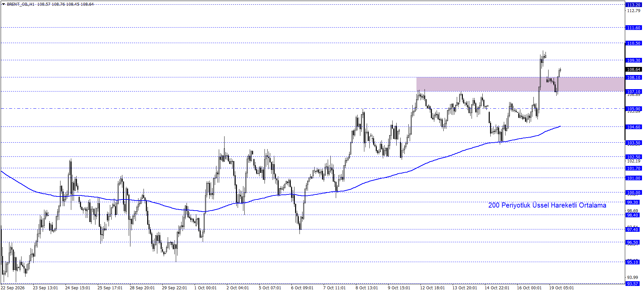
Task: Click the 101.70 price level label
Action: point(633,168)
